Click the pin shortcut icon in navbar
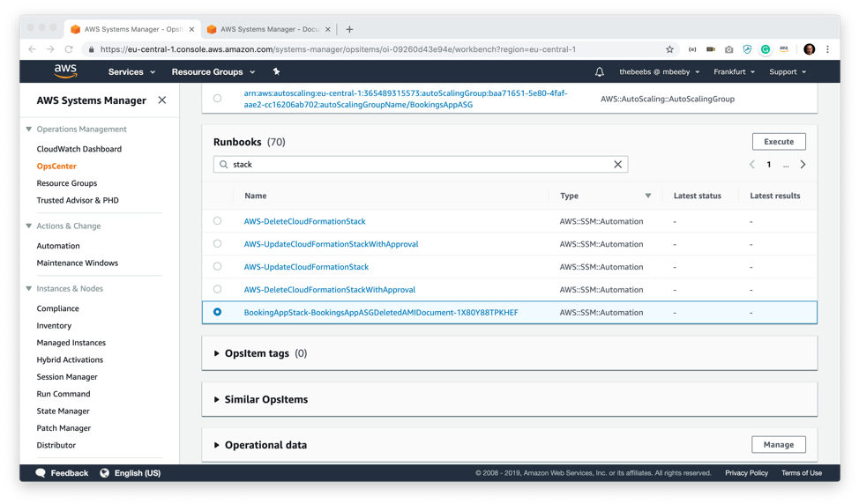This screenshot has height=504, width=859. 276,71
